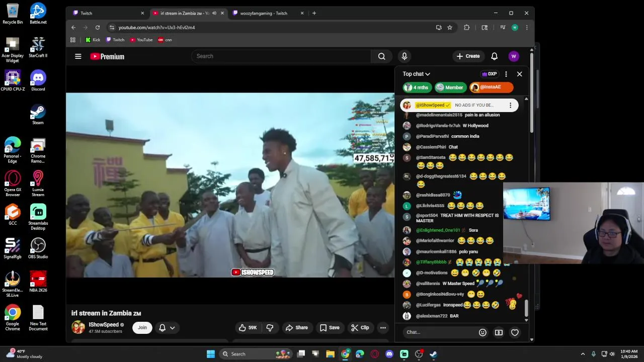Screen dimensions: 644x362
Task: Join the IShowSpeed channel membership
Action: (x=142, y=328)
